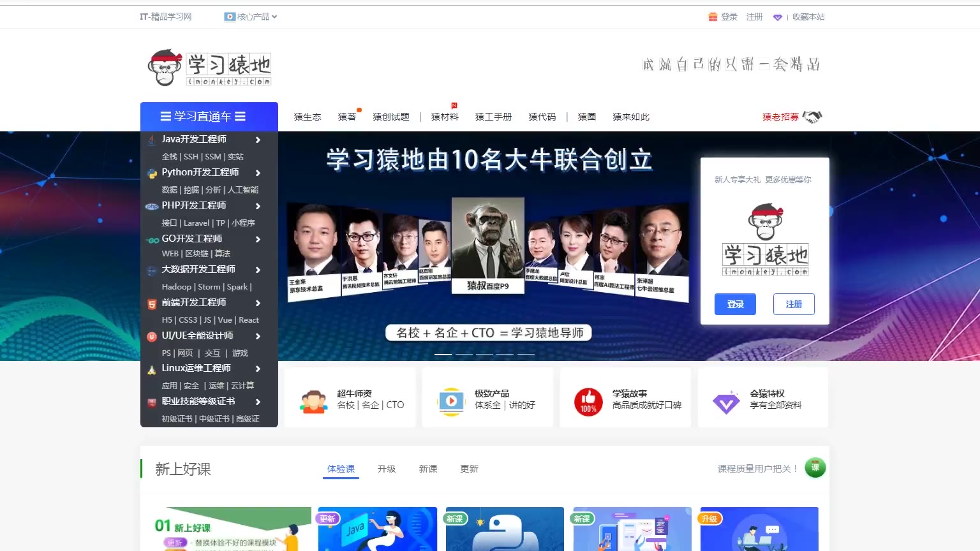Open the 猿圈 menu item
Viewport: 980px width, 551px height.
587,117
